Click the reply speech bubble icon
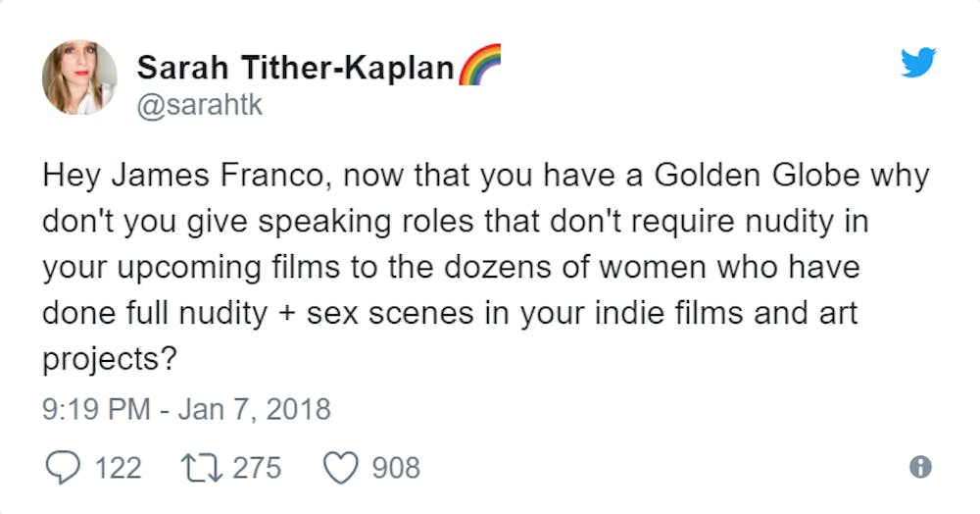The height and width of the screenshot is (514, 980). click(64, 468)
